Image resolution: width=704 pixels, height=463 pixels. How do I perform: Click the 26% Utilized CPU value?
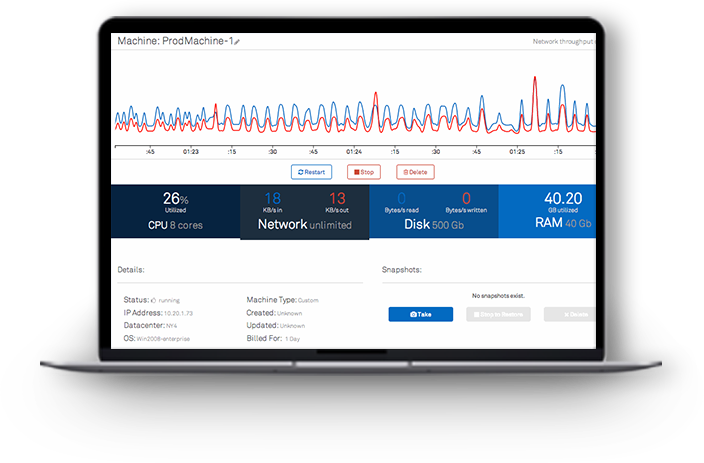tap(176, 202)
